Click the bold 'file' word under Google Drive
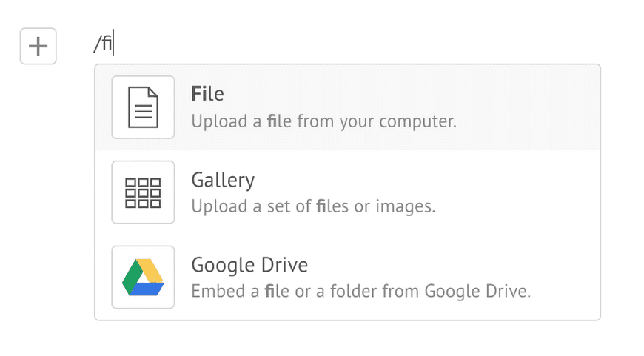Viewport: 644px width, 356px height. [277, 291]
